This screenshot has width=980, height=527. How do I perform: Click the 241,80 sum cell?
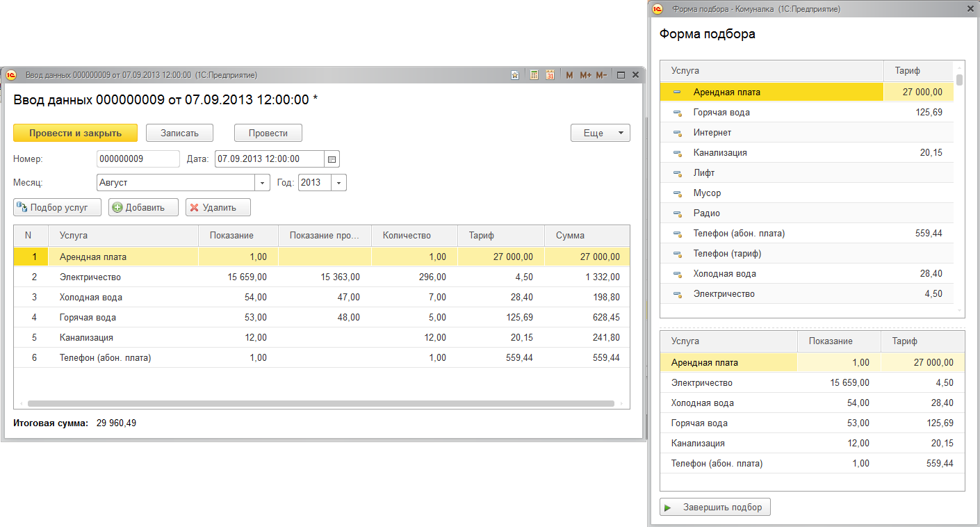(x=587, y=338)
